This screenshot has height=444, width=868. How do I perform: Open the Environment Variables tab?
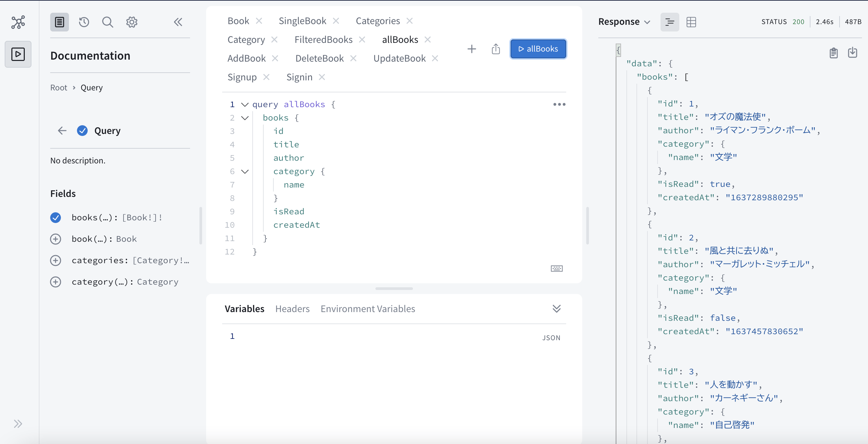point(368,309)
